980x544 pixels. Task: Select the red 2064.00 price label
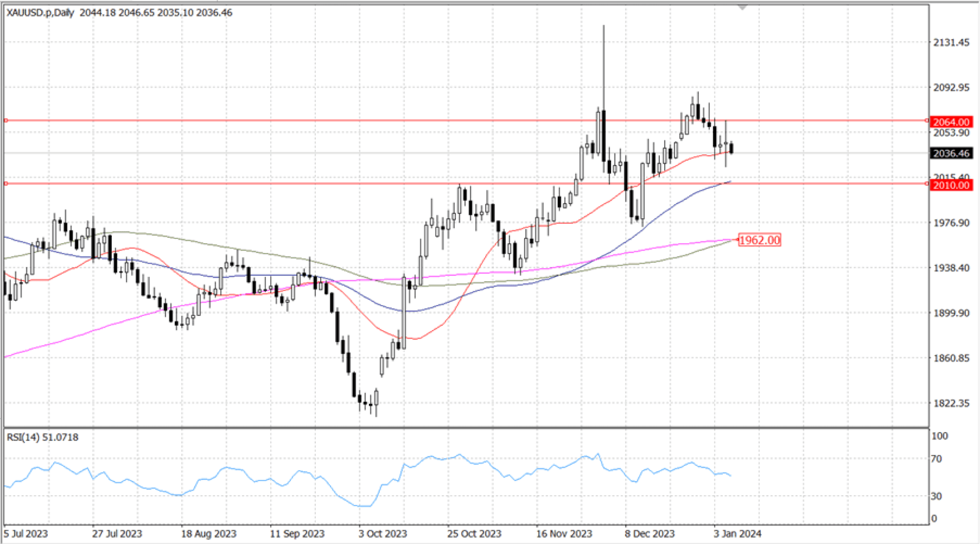tap(951, 122)
